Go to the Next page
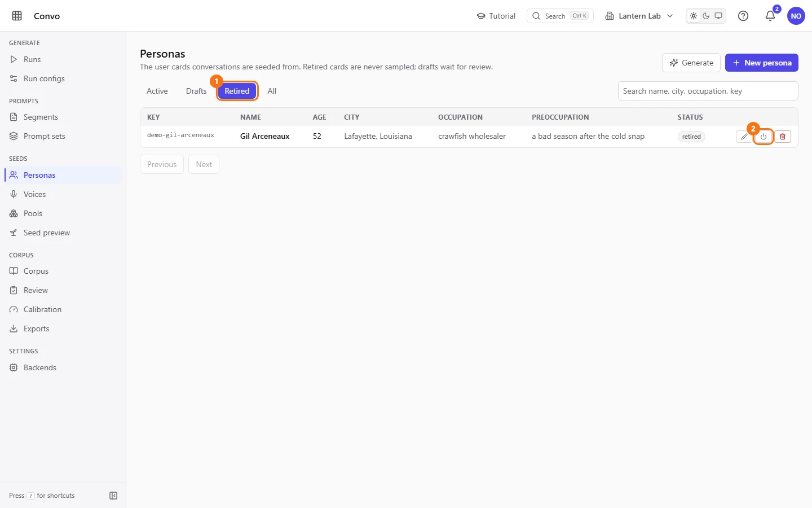This screenshot has width=812, height=508. 204,164
